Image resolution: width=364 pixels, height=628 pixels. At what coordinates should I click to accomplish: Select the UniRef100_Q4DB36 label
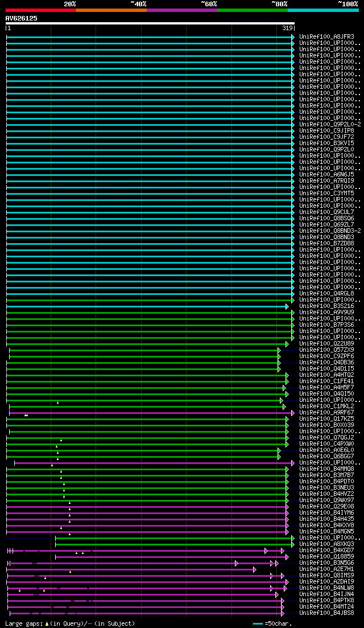[326, 363]
